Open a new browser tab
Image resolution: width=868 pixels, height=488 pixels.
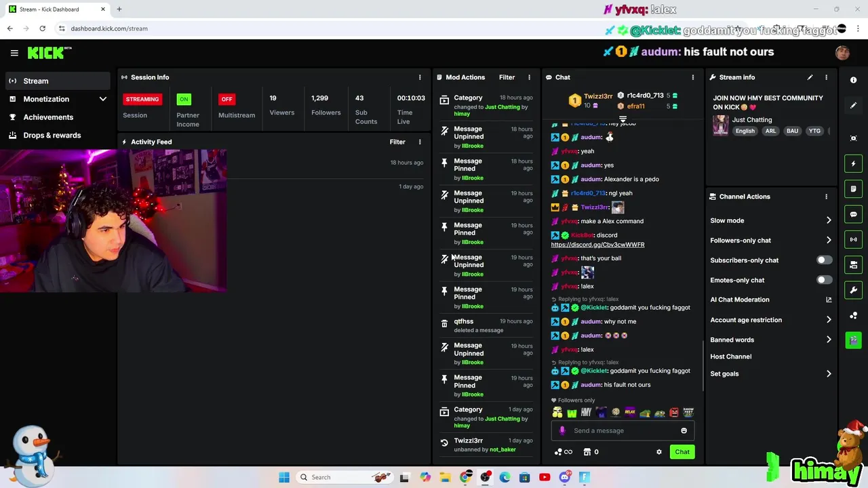[x=119, y=9]
